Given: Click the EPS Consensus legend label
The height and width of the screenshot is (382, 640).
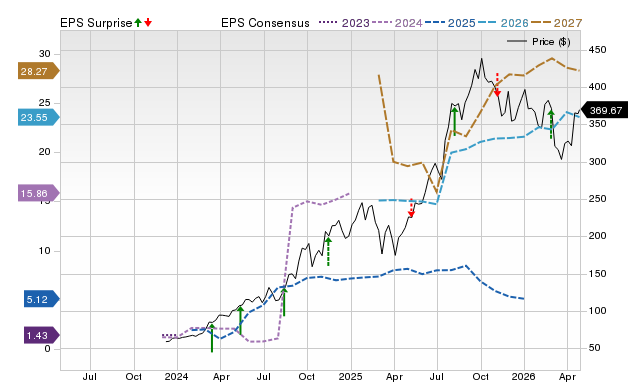Looking at the screenshot, I should point(265,23).
